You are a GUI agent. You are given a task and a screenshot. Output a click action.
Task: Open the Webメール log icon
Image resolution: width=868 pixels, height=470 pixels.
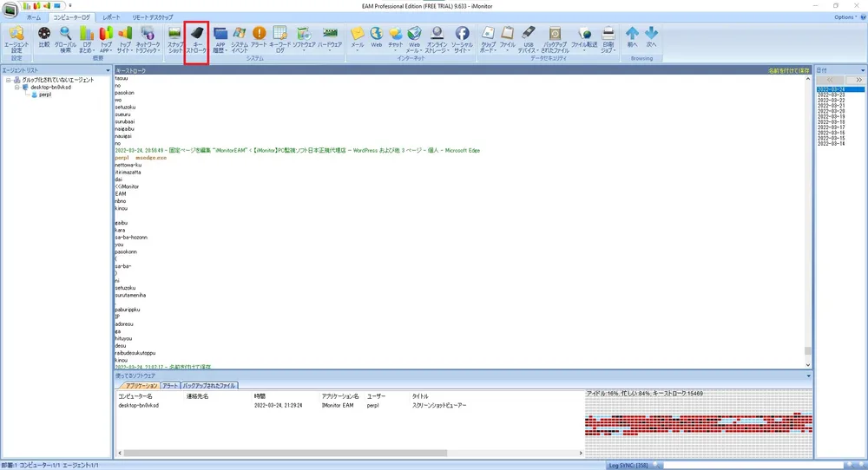[x=414, y=39]
